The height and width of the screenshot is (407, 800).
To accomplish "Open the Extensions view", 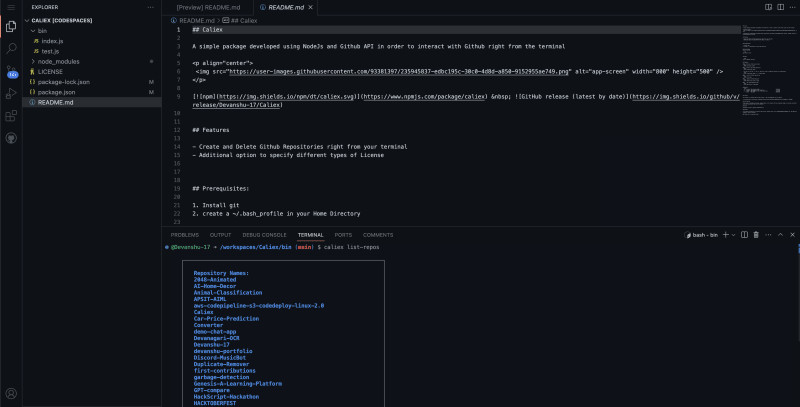I will (x=11, y=116).
